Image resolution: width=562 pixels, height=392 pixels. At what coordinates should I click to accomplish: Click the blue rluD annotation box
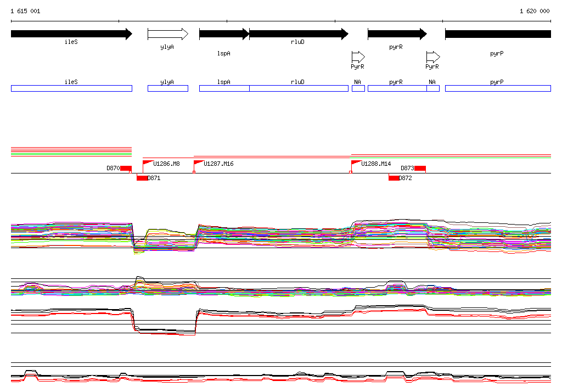tap(299, 88)
